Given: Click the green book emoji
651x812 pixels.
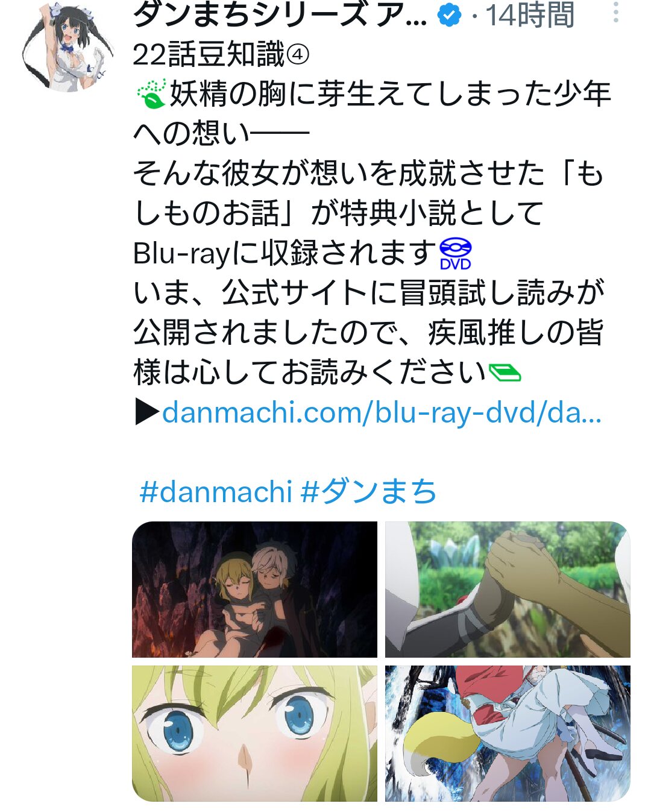Looking at the screenshot, I should pos(505,373).
